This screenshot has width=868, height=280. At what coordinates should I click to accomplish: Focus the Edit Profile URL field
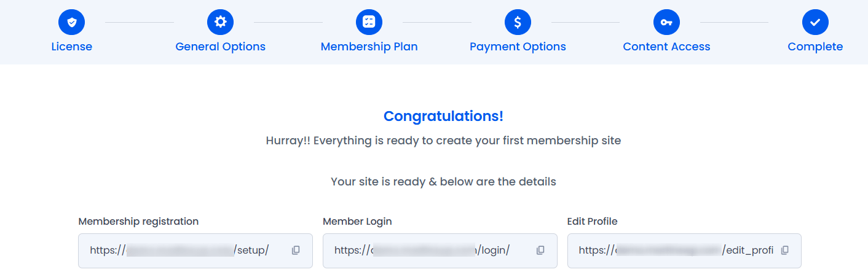pos(684,251)
